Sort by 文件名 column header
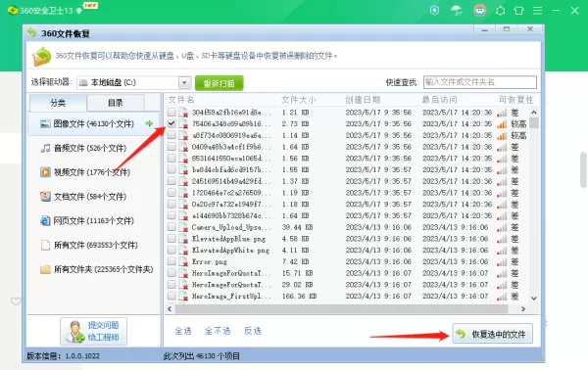The height and width of the screenshot is (370, 588). (x=181, y=100)
